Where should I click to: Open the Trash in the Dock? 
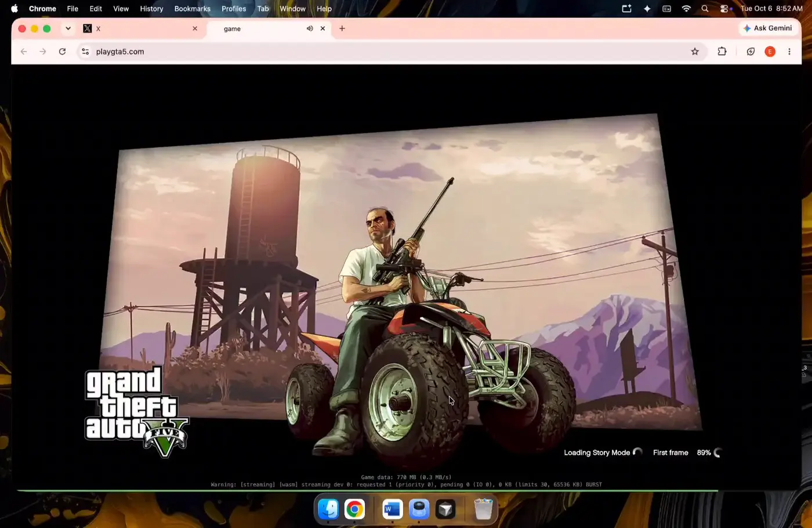tap(483, 509)
